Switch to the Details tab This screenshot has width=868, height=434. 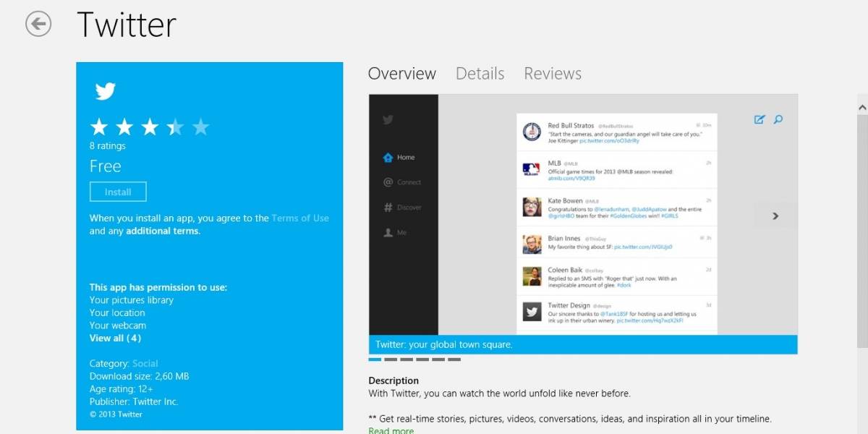[x=480, y=74]
